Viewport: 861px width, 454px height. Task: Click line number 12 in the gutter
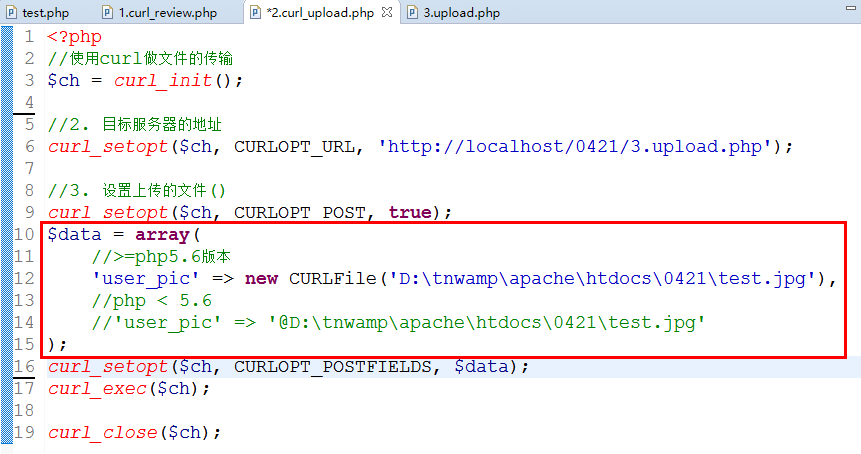[24, 278]
